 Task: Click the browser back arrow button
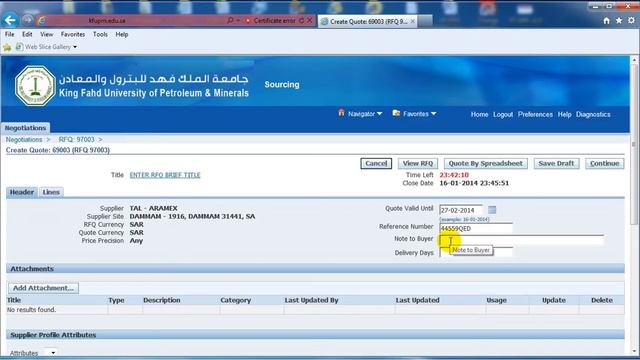tap(10, 20)
